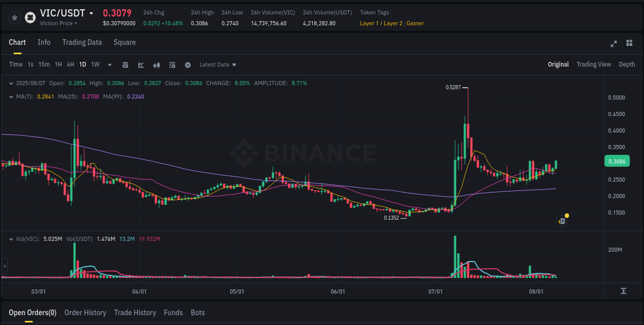Open the Order History tab
The width and height of the screenshot is (644, 325).
(x=85, y=313)
